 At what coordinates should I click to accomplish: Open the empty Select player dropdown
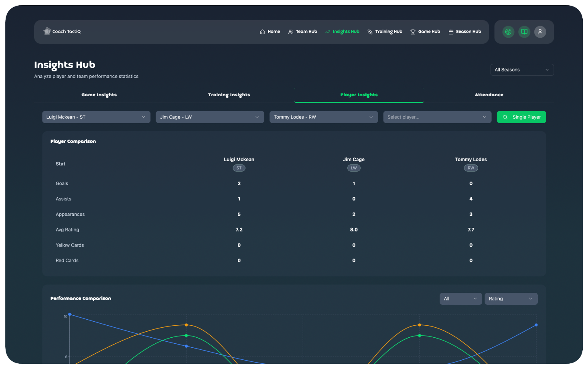coord(437,117)
